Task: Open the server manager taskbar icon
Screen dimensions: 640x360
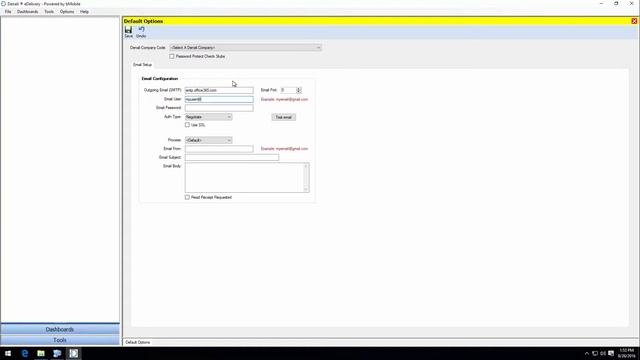Action: coord(57,353)
